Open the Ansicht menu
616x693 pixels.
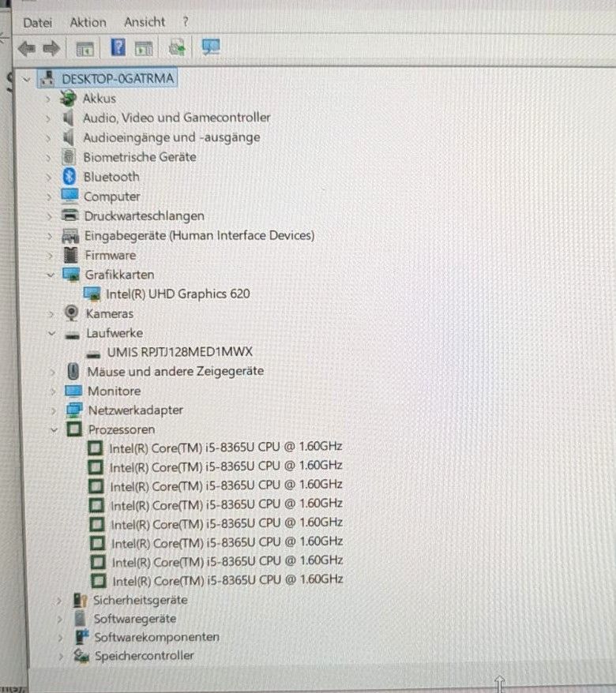(145, 21)
